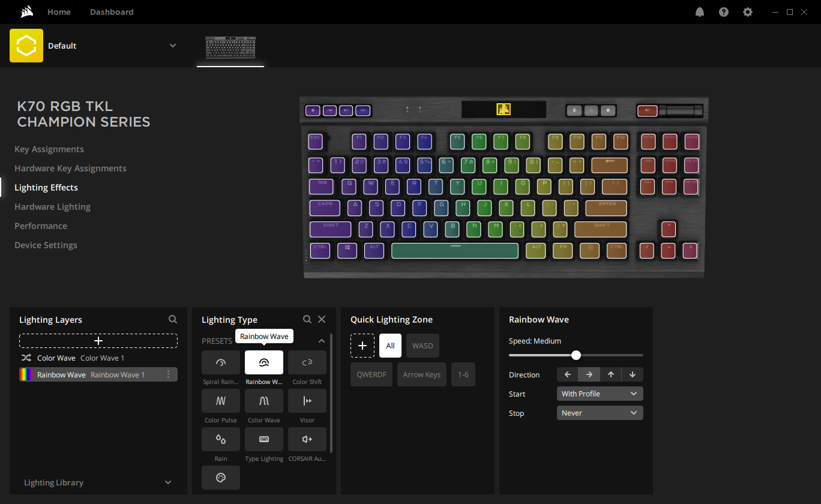Open Device Settings

pyautogui.click(x=46, y=245)
